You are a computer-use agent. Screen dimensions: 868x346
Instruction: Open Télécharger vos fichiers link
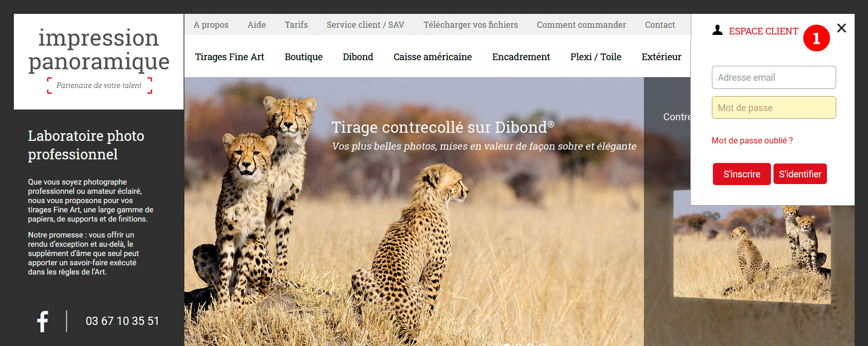[x=470, y=25]
